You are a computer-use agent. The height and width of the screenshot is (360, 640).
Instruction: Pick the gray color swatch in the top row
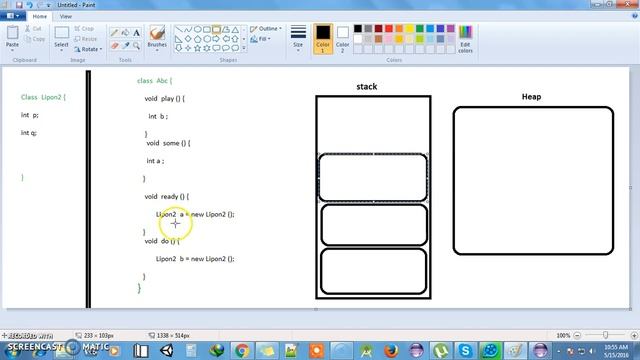(x=368, y=28)
